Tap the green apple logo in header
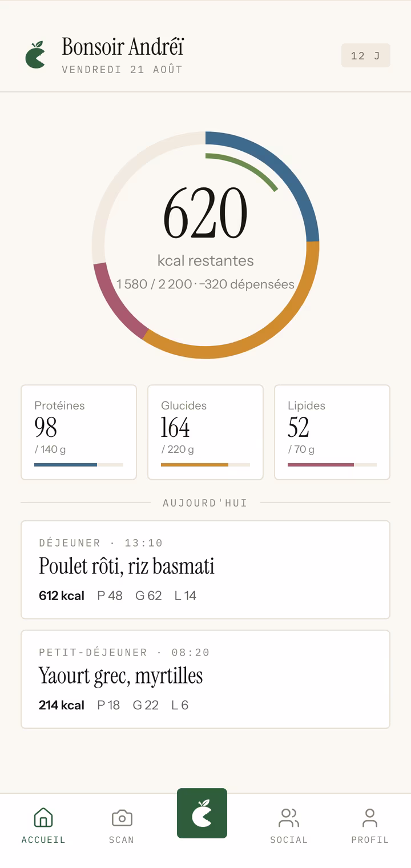This screenshot has height=868, width=411. pos(35,55)
